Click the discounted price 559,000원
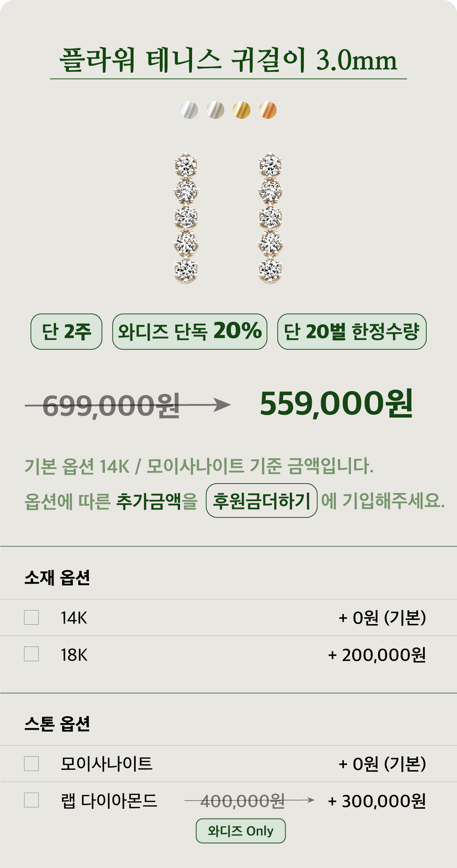The height and width of the screenshot is (868, 457). [x=336, y=404]
